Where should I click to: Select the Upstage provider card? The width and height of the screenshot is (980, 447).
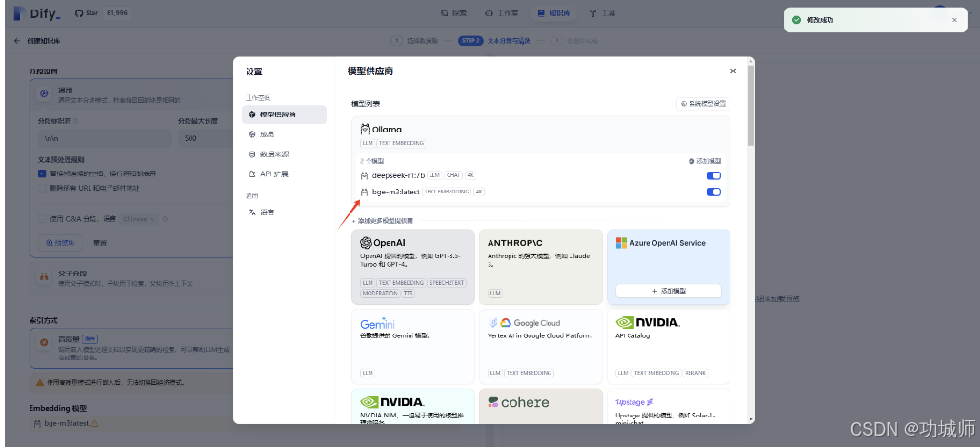[x=669, y=406]
